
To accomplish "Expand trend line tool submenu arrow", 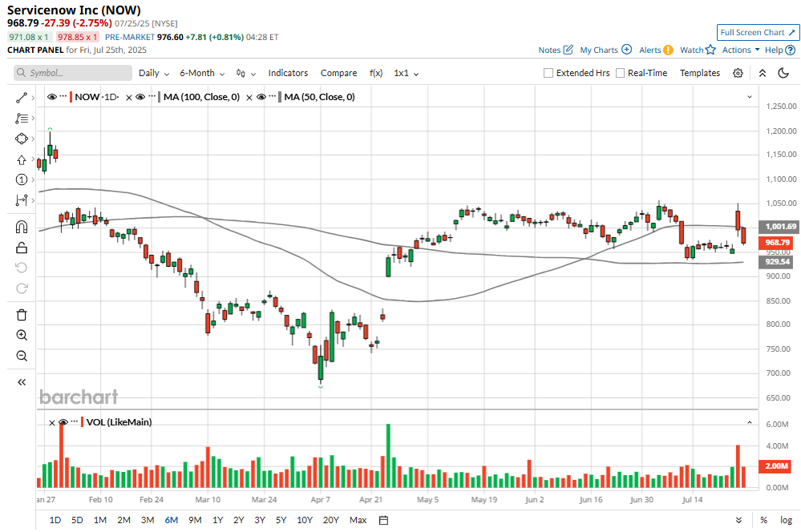I will coord(33,98).
